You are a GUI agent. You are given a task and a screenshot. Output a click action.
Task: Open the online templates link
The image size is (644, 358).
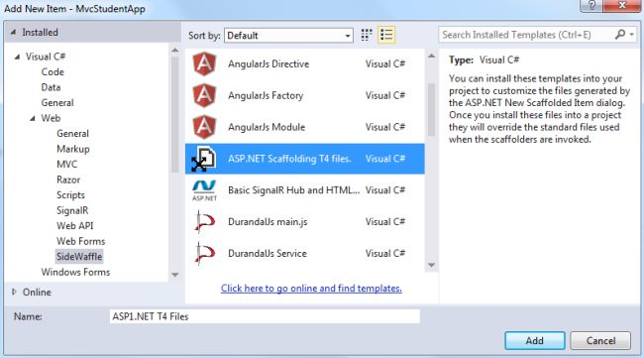pyautogui.click(x=311, y=289)
